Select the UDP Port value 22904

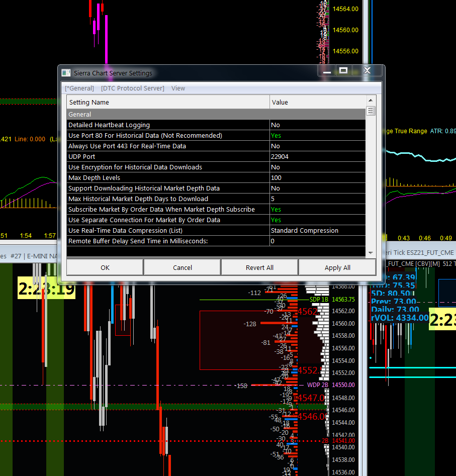[317, 157]
